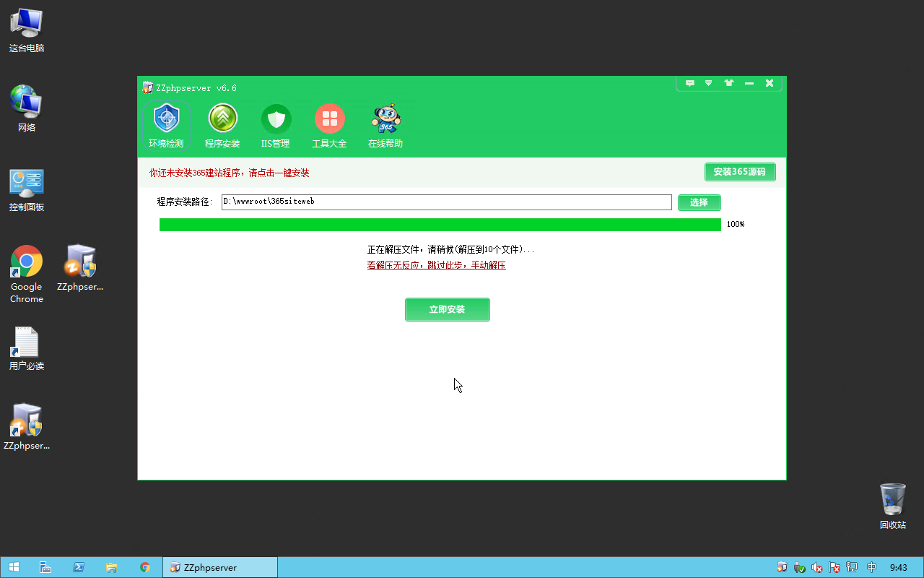Click the green extraction progress bar

pyautogui.click(x=440, y=225)
